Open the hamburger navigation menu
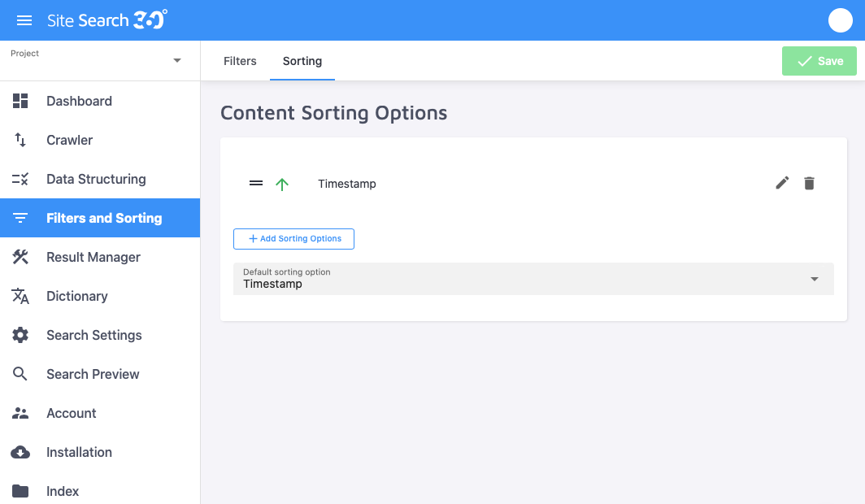This screenshot has height=504, width=865. [24, 20]
